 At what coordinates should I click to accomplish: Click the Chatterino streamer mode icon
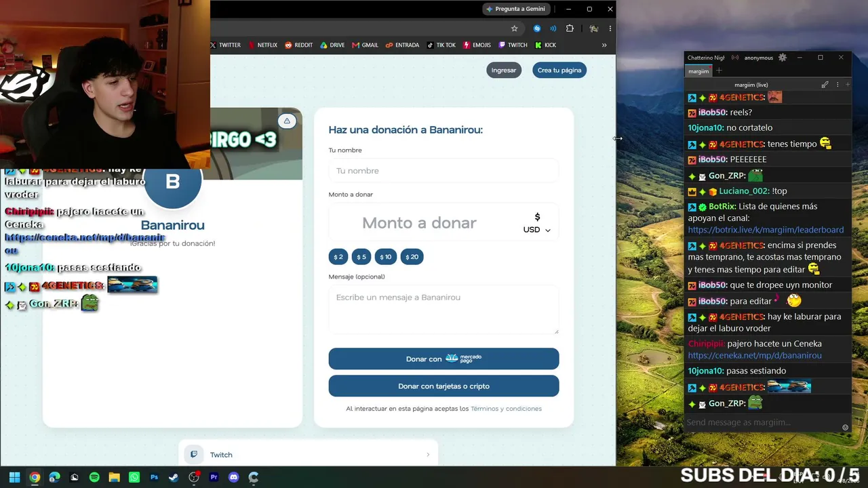[735, 58]
